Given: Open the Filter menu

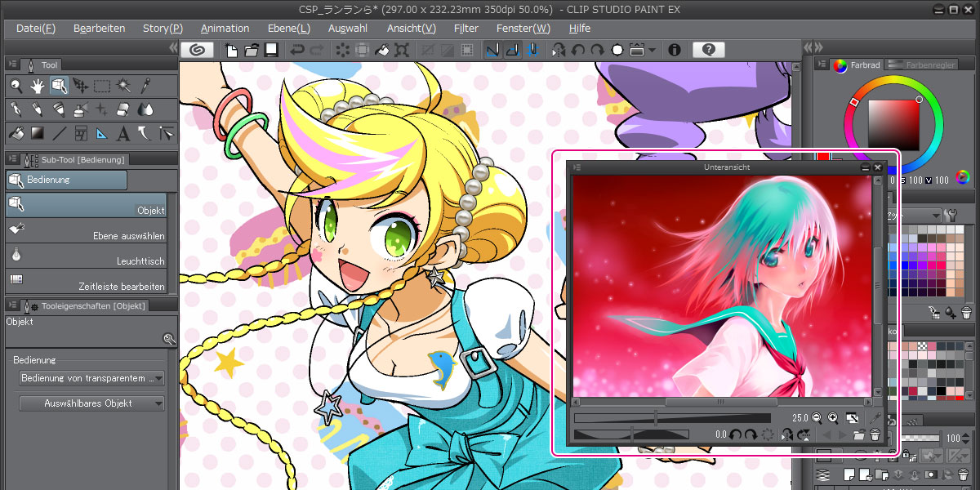Looking at the screenshot, I should [x=466, y=28].
